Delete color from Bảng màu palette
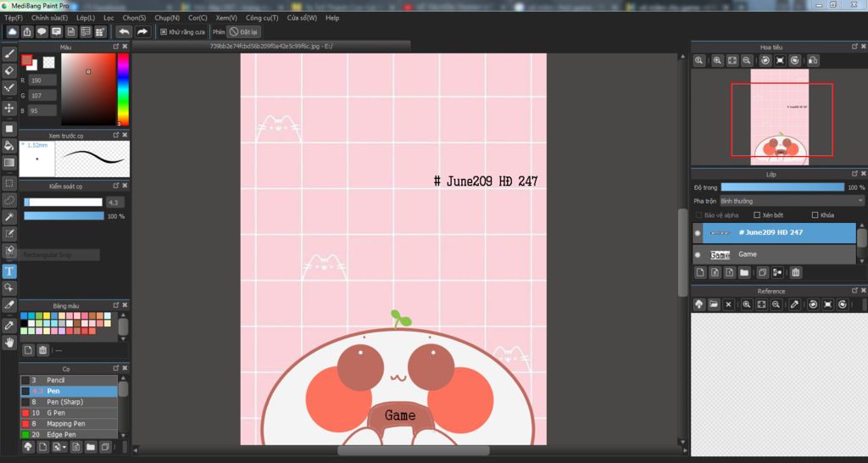868x463 pixels. (x=43, y=350)
